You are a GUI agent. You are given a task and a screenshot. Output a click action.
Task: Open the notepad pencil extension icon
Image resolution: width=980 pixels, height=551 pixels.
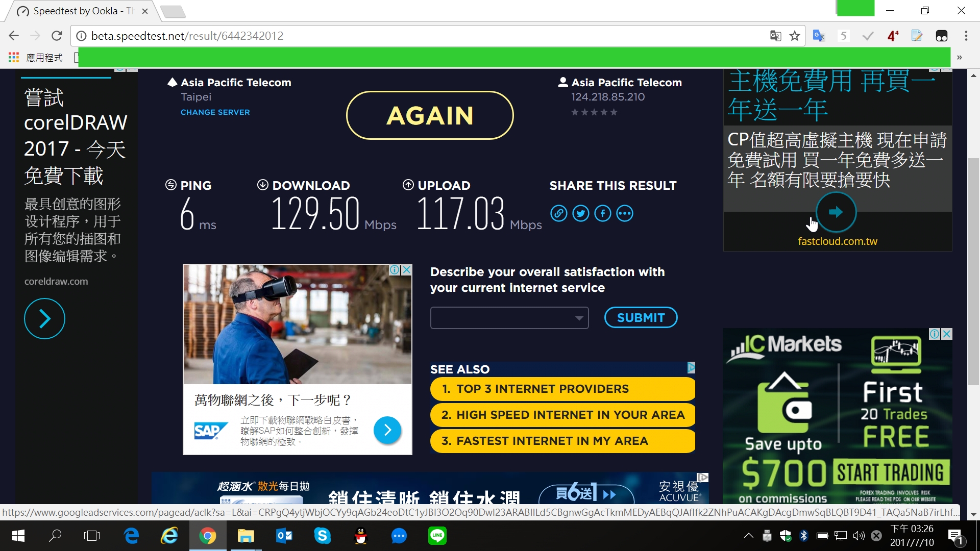pyautogui.click(x=917, y=36)
